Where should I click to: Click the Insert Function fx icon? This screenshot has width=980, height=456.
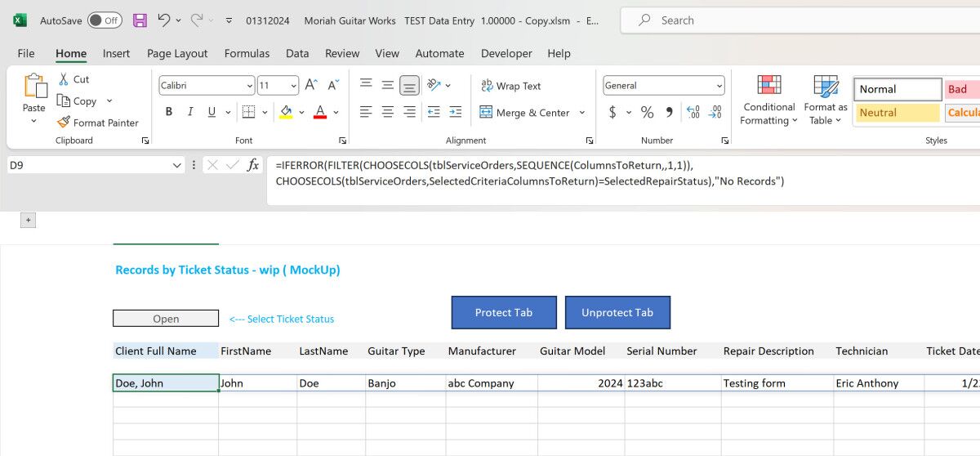(253, 165)
